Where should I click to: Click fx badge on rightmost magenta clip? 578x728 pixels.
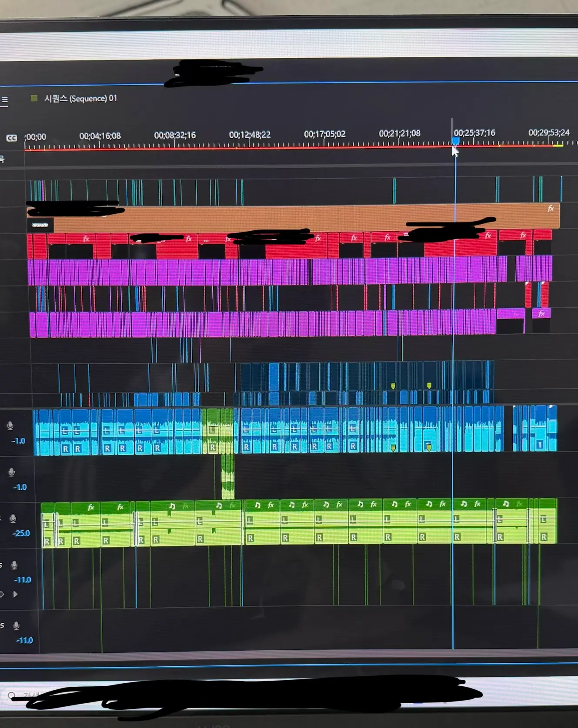point(541,313)
